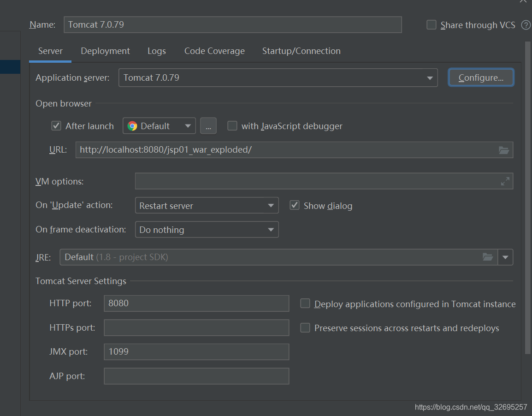Click the Configure... button
The image size is (532, 416).
click(x=481, y=77)
